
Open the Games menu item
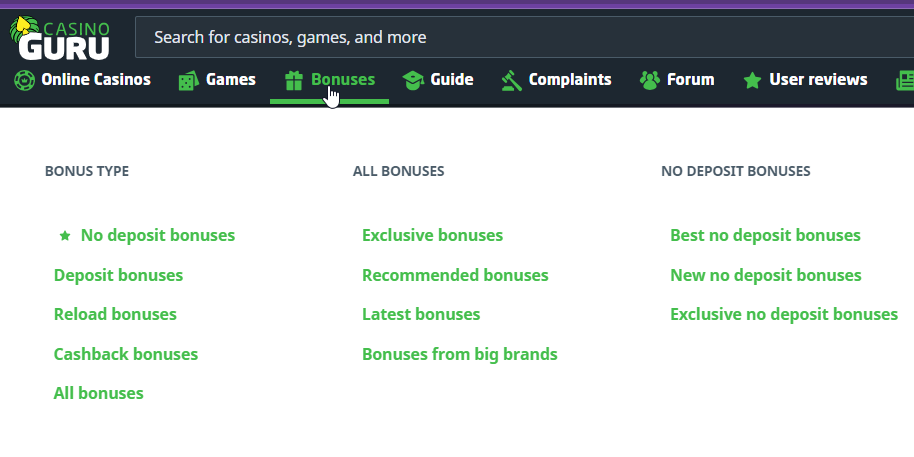coord(231,80)
